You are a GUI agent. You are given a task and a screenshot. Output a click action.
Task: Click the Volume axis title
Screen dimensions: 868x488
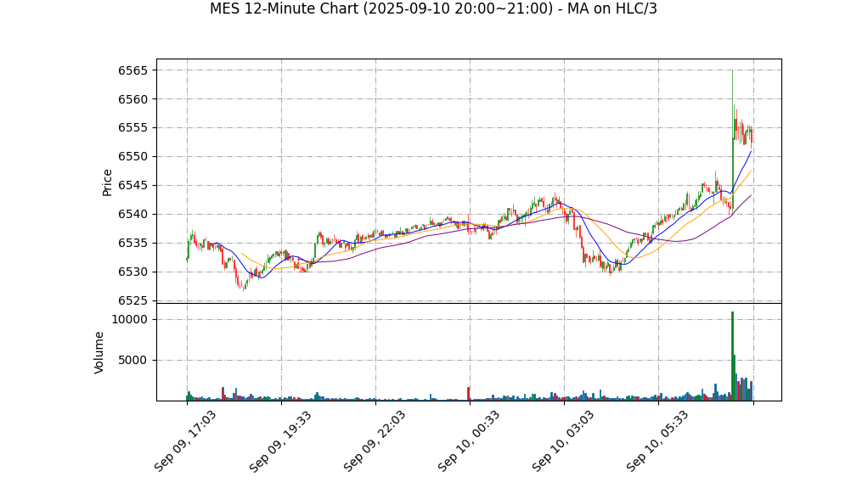pyautogui.click(x=99, y=352)
